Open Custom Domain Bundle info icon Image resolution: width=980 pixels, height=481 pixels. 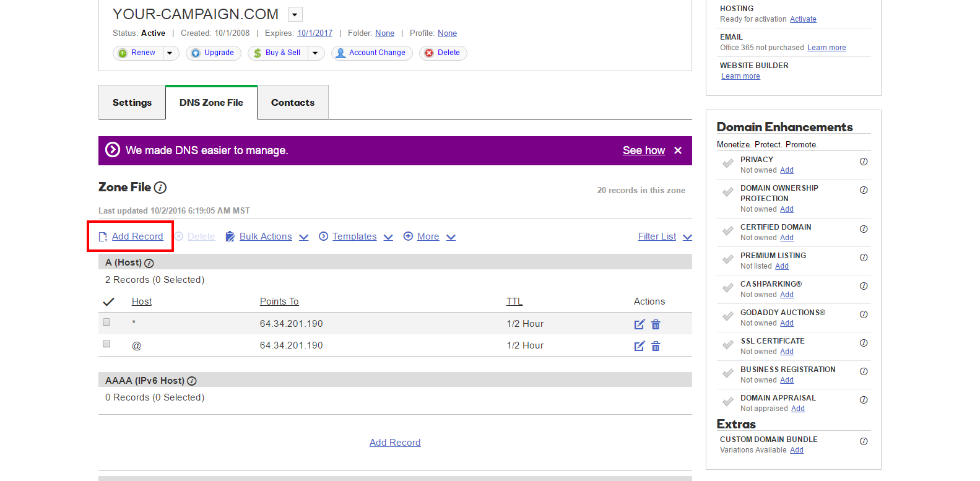click(x=864, y=441)
